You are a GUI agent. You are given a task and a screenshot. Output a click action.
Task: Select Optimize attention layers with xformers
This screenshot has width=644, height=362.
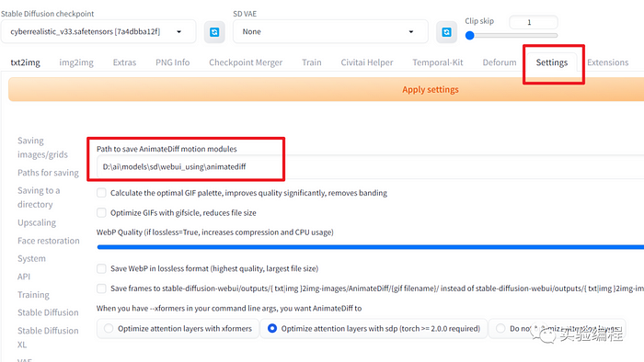point(178,328)
